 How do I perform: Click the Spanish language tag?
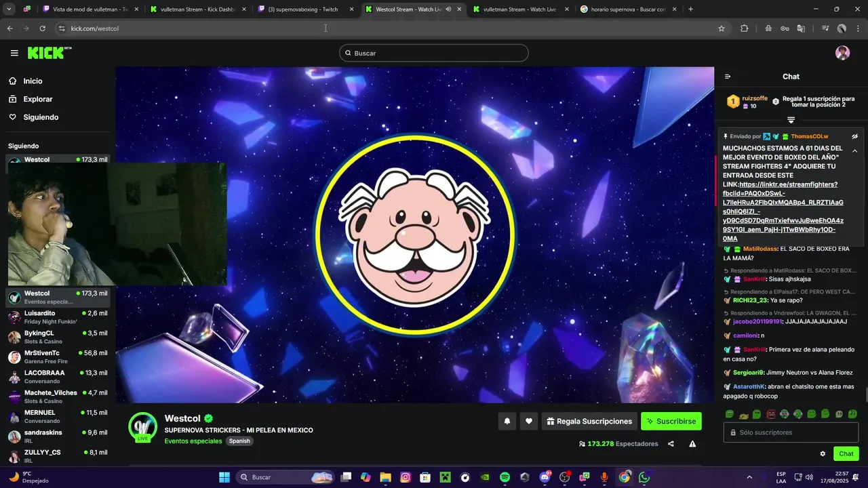pyautogui.click(x=239, y=441)
